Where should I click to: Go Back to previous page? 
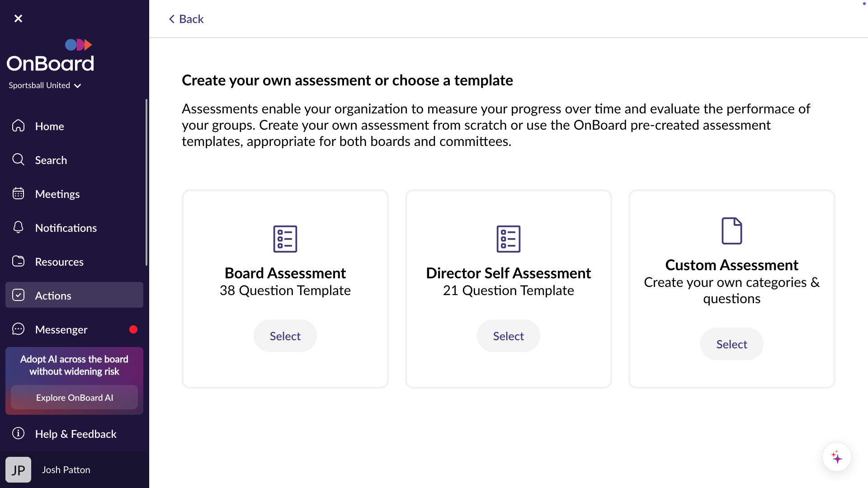click(186, 19)
